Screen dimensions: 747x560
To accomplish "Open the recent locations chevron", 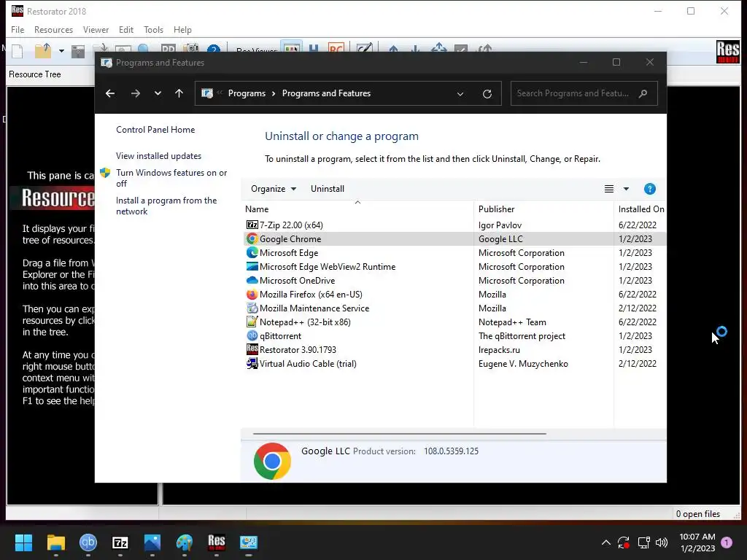I will click(x=158, y=93).
